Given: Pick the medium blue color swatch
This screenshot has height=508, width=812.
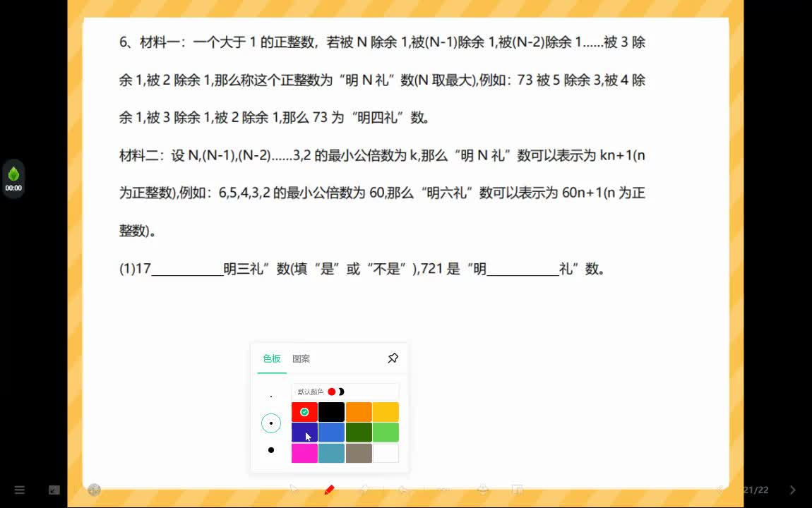Looking at the screenshot, I should pos(331,433).
